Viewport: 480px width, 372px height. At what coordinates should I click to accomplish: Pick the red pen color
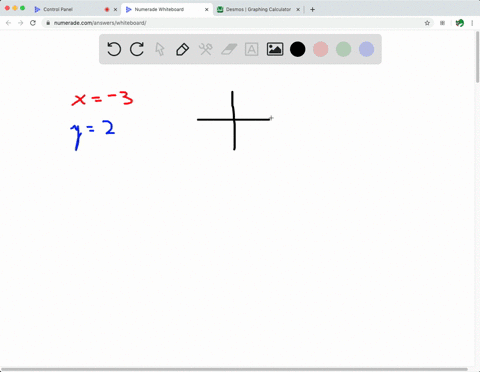click(321, 49)
